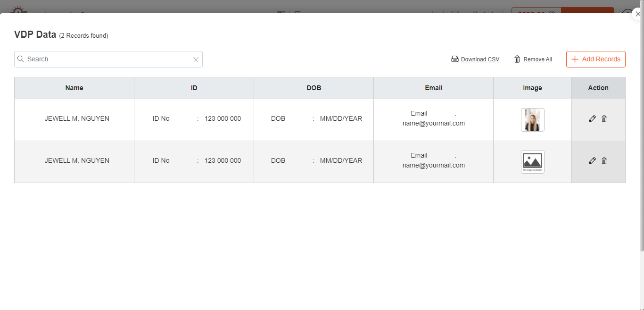Click the ID column header
644x310 pixels.
[x=194, y=88]
